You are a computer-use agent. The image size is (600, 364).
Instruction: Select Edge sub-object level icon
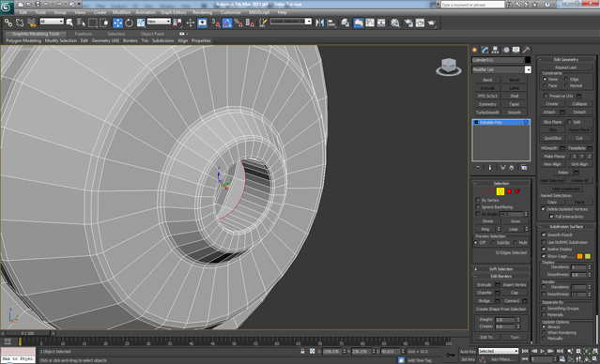[492, 191]
